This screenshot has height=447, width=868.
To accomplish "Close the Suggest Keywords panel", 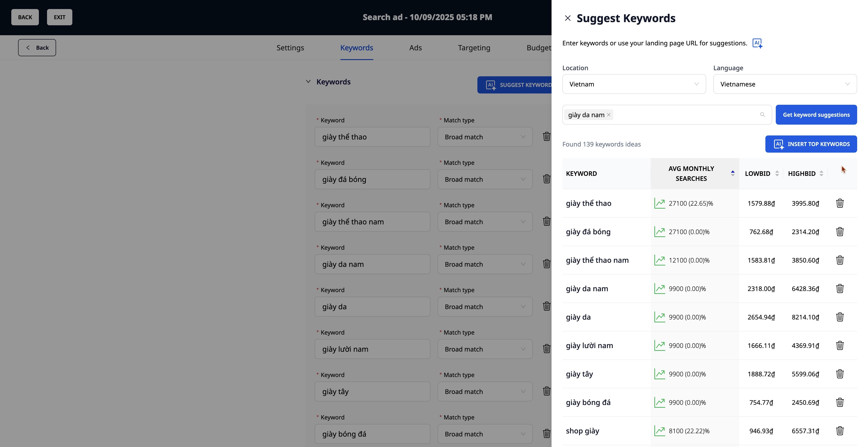I will (567, 18).
